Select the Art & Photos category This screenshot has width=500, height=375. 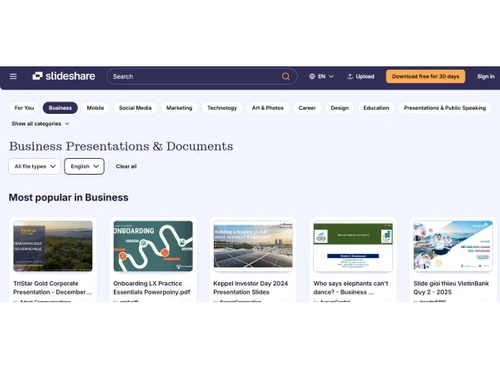268,108
